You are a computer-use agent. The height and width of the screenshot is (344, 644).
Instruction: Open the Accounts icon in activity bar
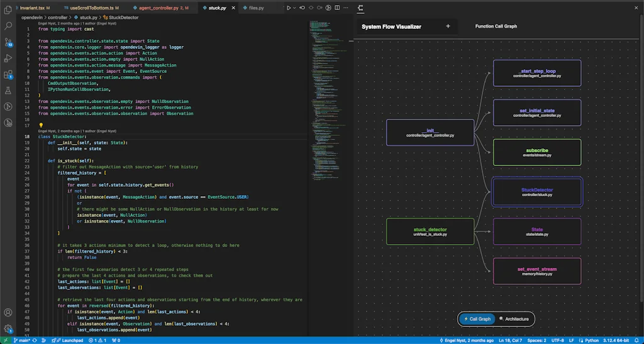tap(8, 313)
